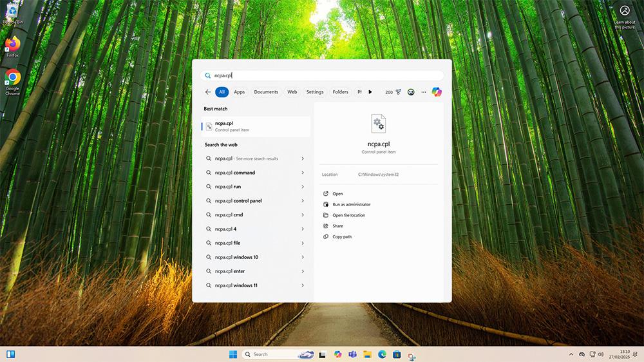Open the Windows Start button

pos(233,354)
